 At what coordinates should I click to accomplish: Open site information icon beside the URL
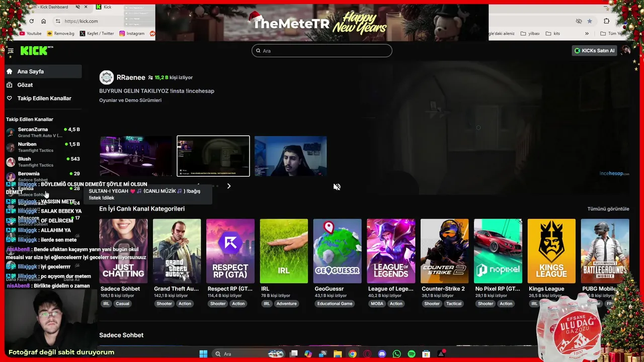point(58,21)
